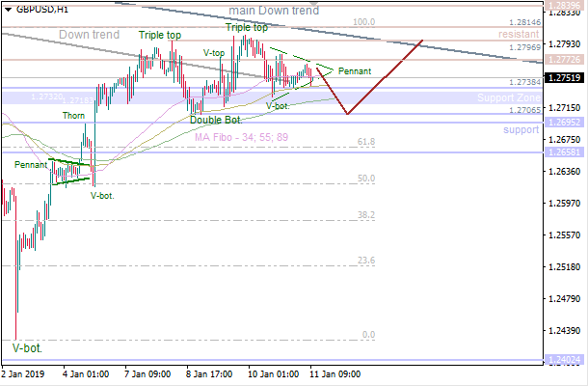Click the '7 Jan 09:00' time axis label
The width and height of the screenshot is (588, 386).
click(147, 374)
